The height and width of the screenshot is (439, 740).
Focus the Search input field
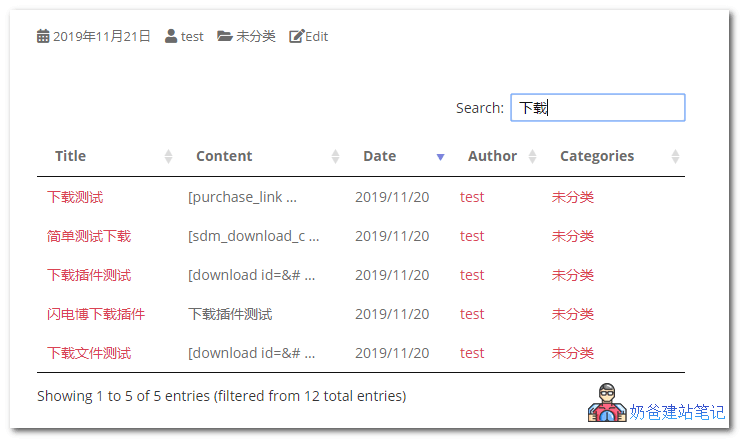pyautogui.click(x=597, y=108)
